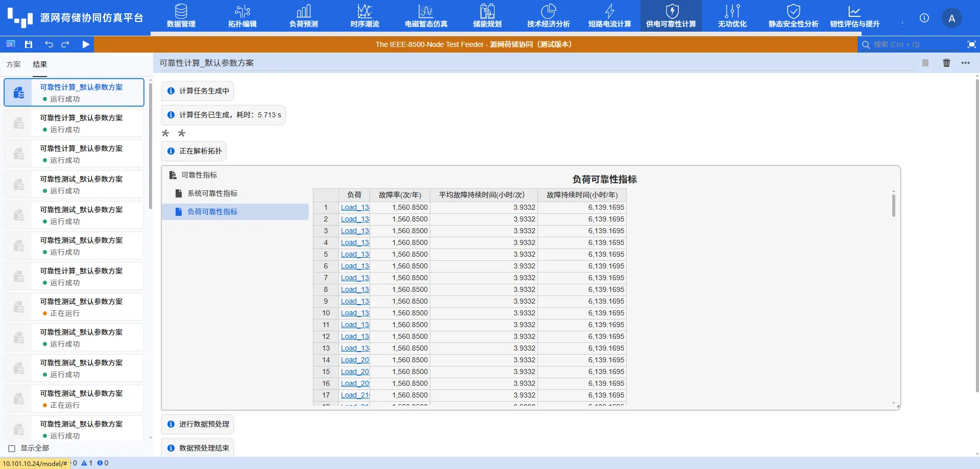
Task: Click the Load link in row 14
Action: pyautogui.click(x=355, y=360)
